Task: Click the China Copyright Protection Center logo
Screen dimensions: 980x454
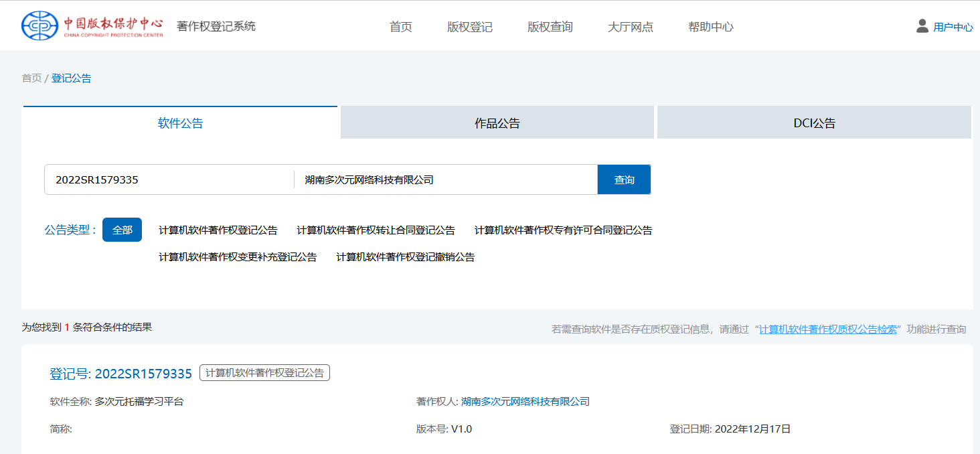Action: tap(92, 25)
